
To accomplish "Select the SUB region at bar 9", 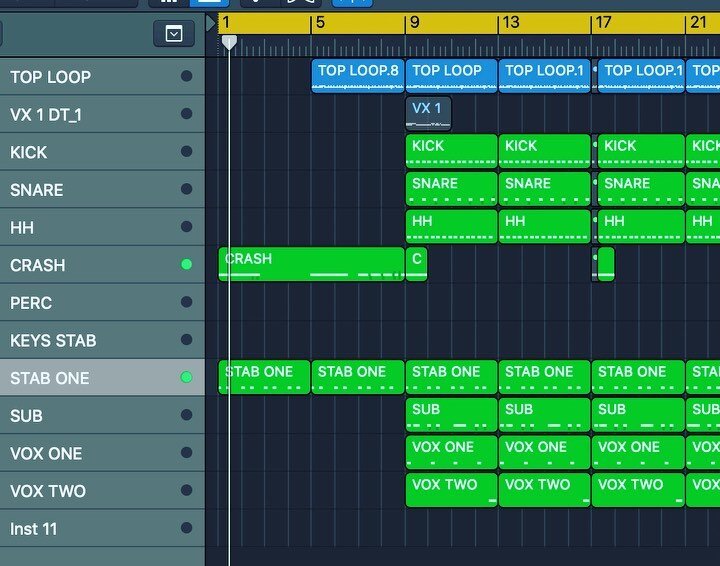I will coord(451,415).
